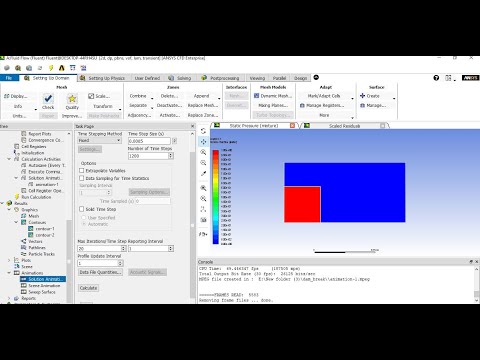Open the File menu
Screen dimensions: 480x360
[9, 78]
